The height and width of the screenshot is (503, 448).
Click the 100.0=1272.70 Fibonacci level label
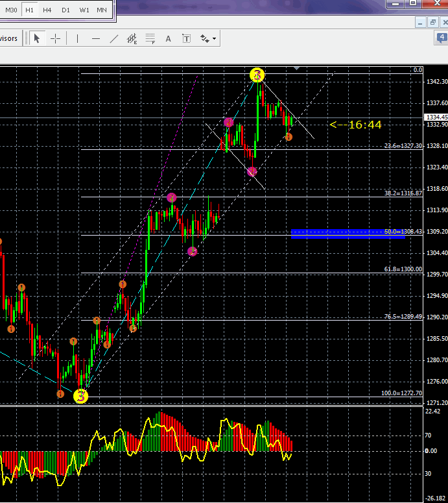tap(401, 393)
